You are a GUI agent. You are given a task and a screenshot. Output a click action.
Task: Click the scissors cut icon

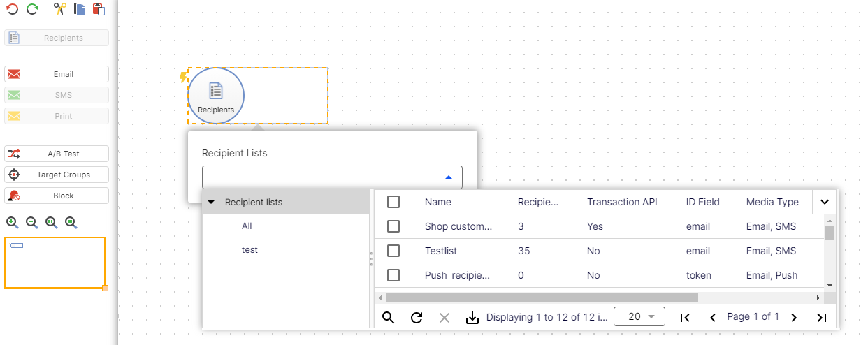(x=60, y=9)
